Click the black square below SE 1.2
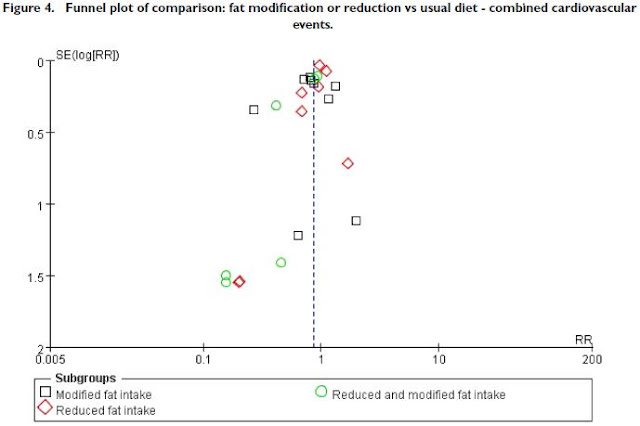This screenshot has height=426, width=640. click(x=298, y=235)
